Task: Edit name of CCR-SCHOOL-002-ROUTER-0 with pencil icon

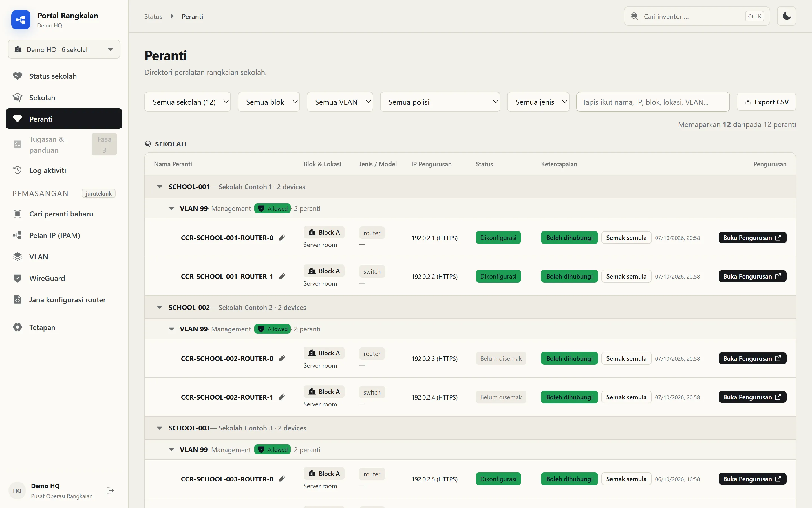Action: [282, 358]
